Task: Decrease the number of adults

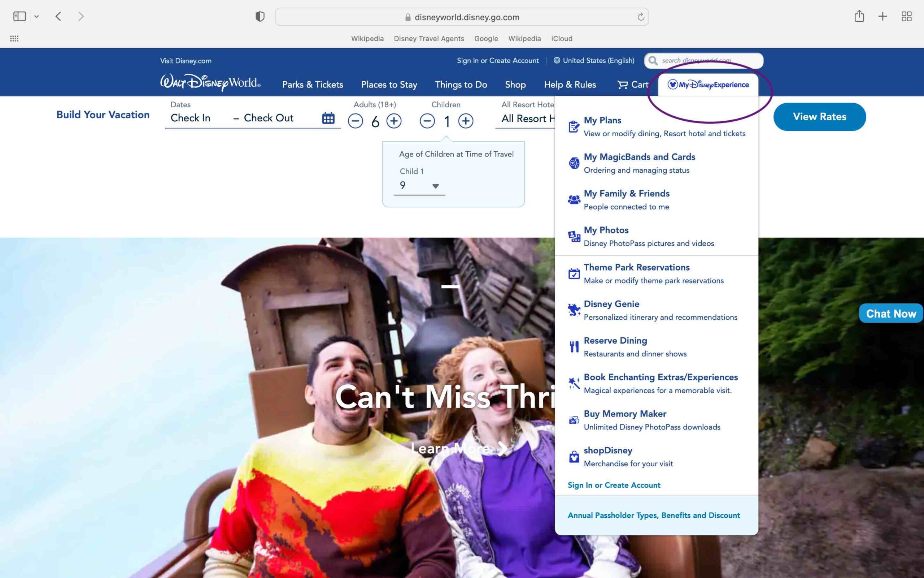Action: tap(355, 121)
